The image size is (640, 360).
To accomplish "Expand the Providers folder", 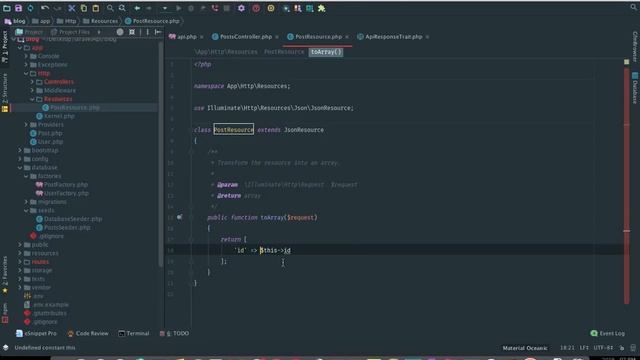I will click(26, 125).
